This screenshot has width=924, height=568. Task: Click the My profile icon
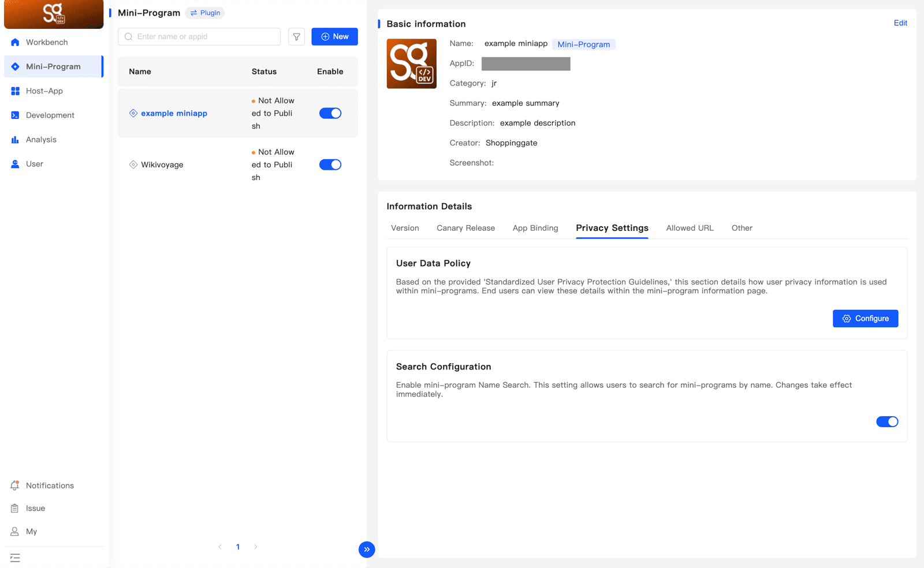[x=15, y=532]
